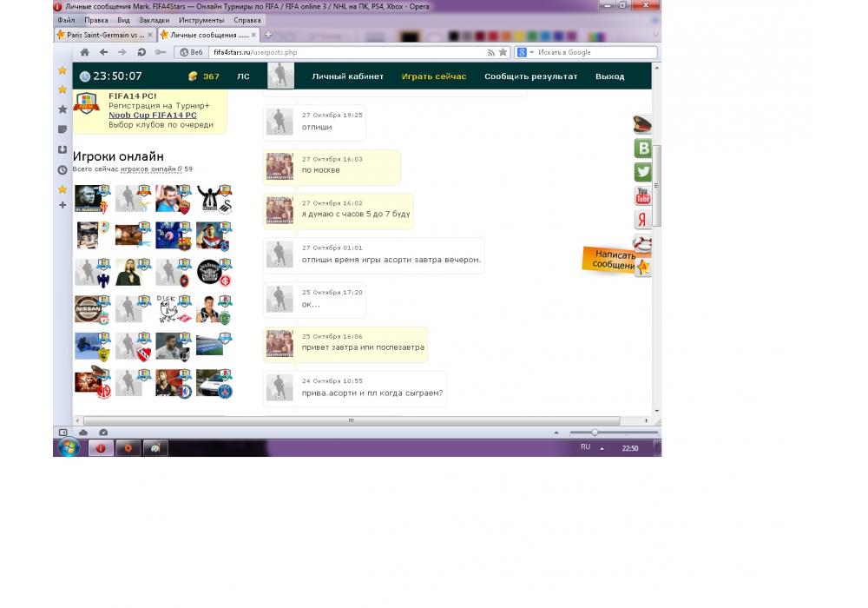Open the YouTube sidebar icon
The width and height of the screenshot is (868, 608).
pyautogui.click(x=642, y=195)
